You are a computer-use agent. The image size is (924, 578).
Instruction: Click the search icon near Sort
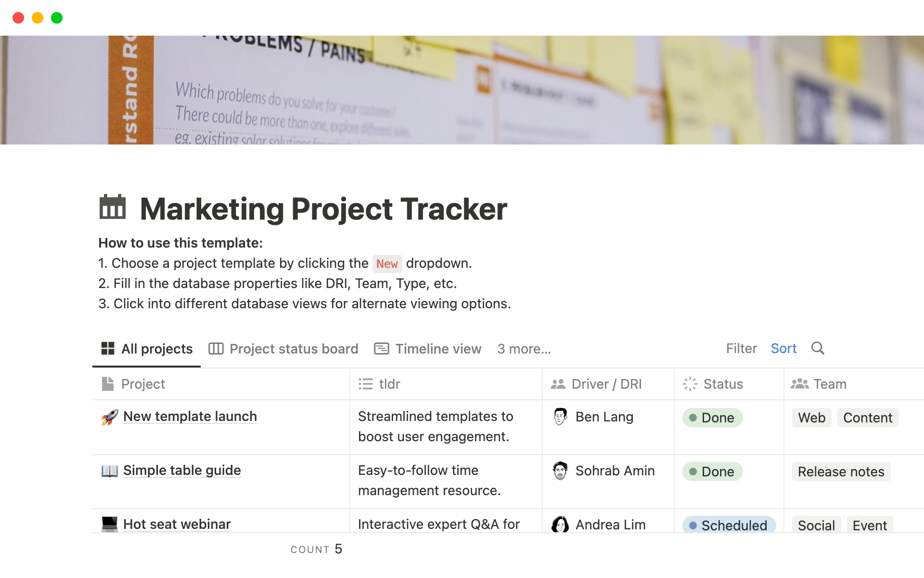[x=818, y=348]
